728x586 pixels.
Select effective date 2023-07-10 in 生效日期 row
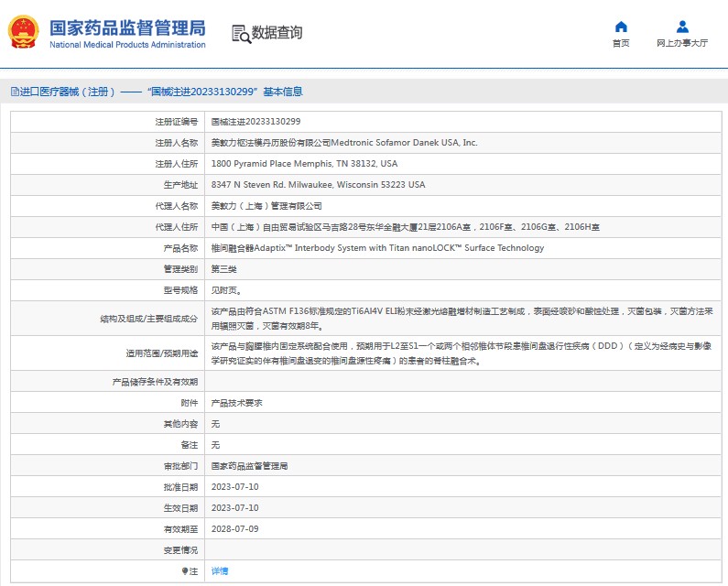coord(235,508)
